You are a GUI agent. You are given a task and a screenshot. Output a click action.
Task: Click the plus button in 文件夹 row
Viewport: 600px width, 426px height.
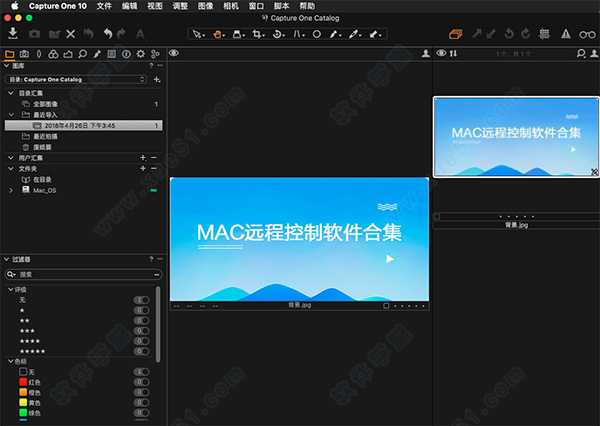pyautogui.click(x=143, y=168)
